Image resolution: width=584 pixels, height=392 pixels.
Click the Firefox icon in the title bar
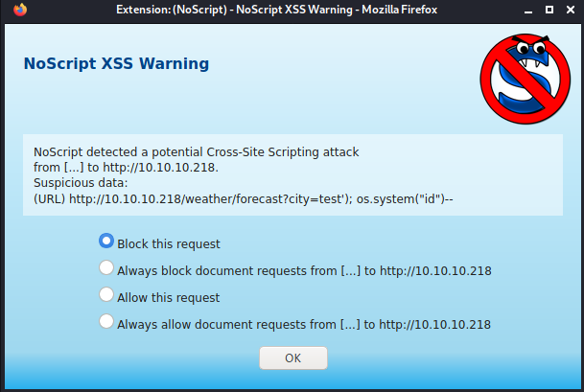tap(20, 10)
